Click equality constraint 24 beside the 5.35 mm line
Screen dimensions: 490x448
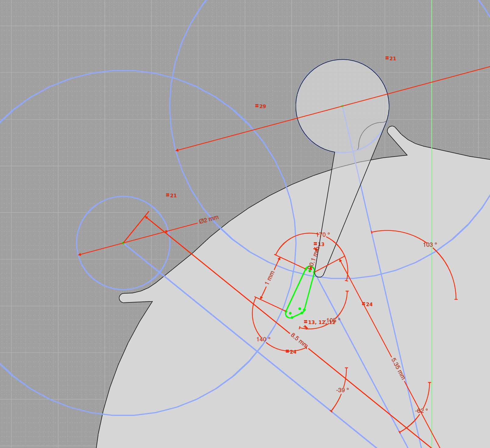click(x=367, y=304)
